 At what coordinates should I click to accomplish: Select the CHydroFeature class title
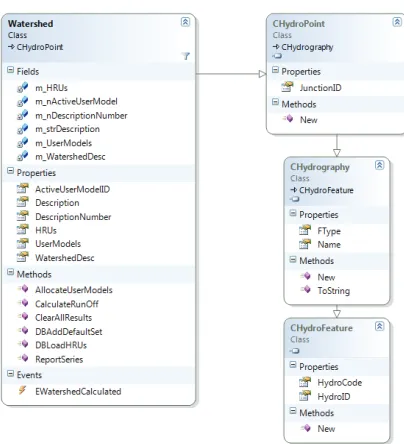(321, 328)
